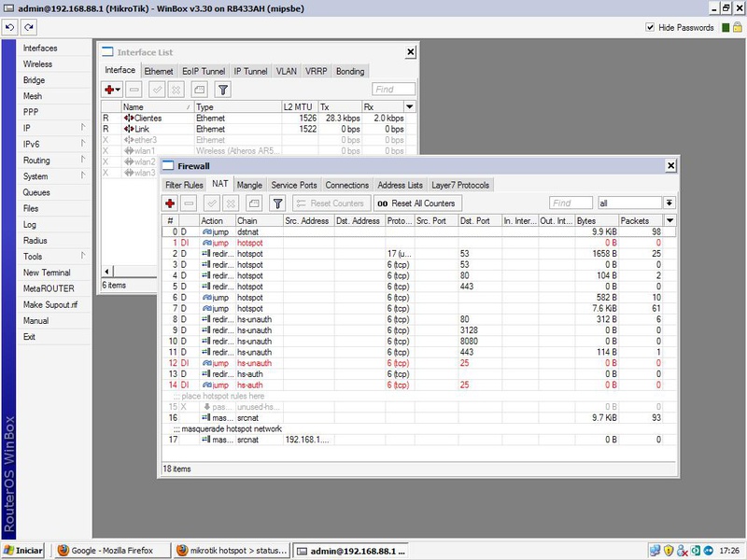Select rule 17 masquerade row source address
Image resolution: width=747 pixels, height=560 pixels.
click(308, 440)
